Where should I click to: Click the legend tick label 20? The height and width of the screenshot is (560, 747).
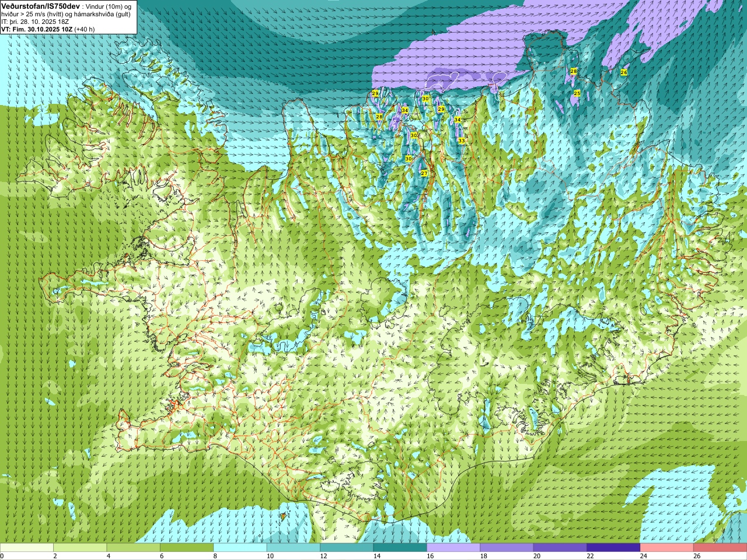coord(537,556)
